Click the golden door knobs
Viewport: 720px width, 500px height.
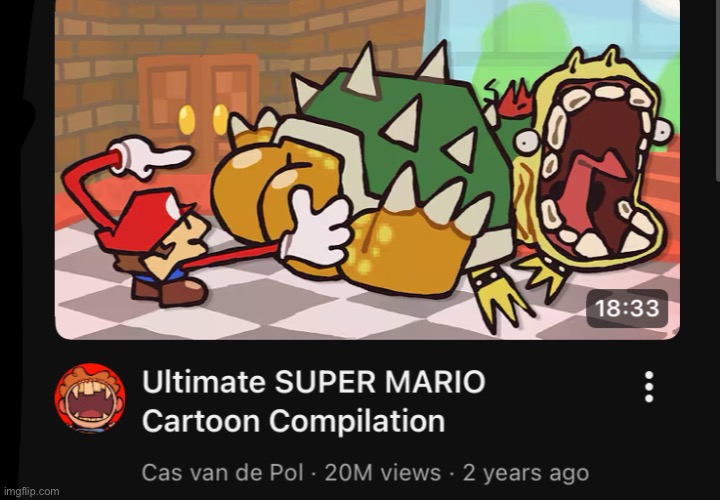tap(203, 119)
